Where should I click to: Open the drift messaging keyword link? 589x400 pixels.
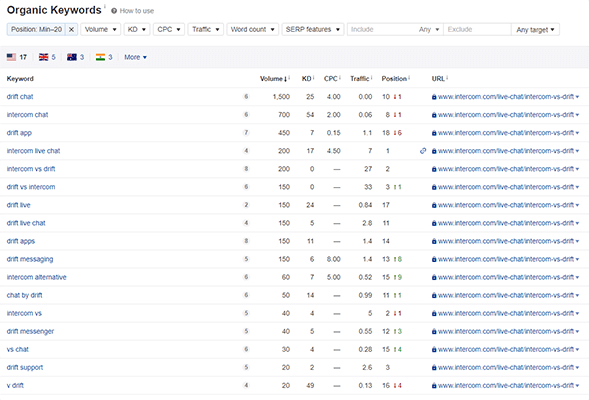coord(30,259)
